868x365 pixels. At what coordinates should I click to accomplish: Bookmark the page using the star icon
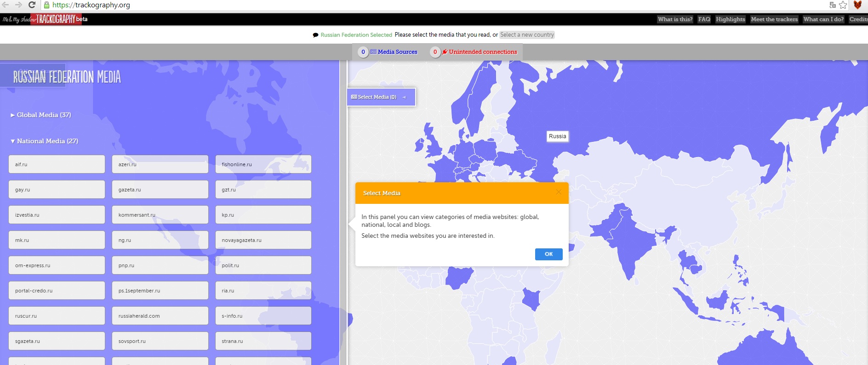(843, 5)
